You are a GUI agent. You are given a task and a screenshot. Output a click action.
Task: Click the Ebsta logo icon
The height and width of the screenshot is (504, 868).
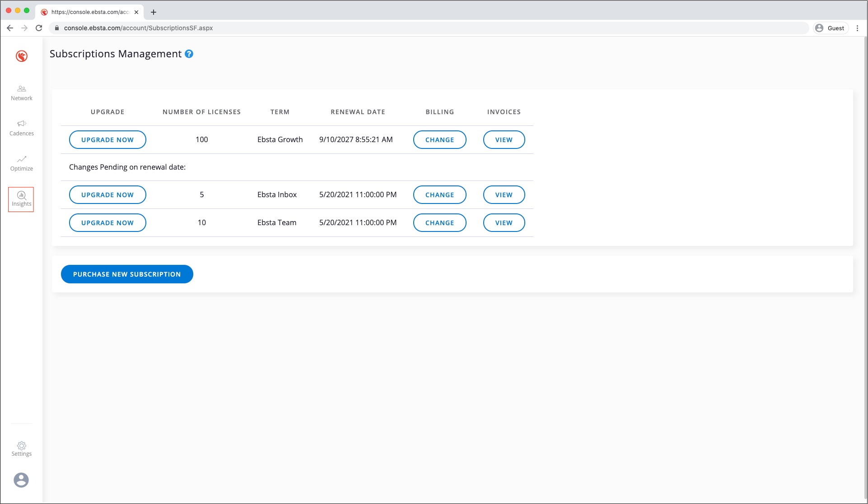pos(22,56)
